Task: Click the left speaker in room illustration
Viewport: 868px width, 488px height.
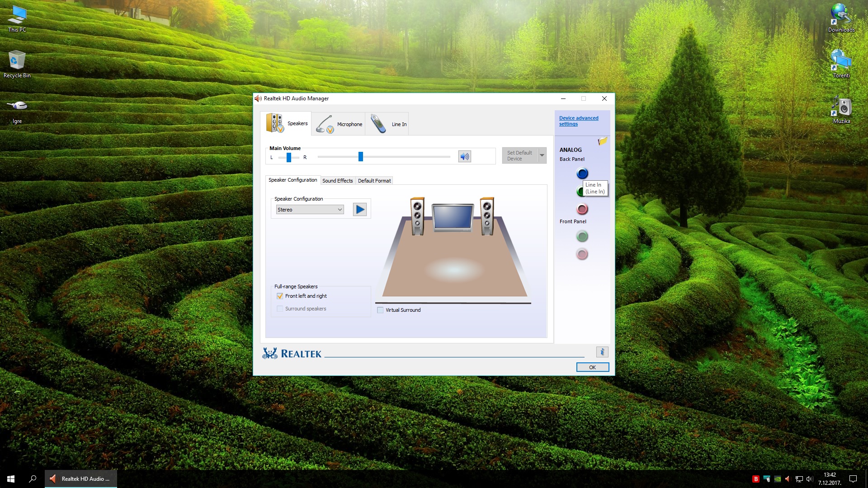Action: click(x=417, y=216)
